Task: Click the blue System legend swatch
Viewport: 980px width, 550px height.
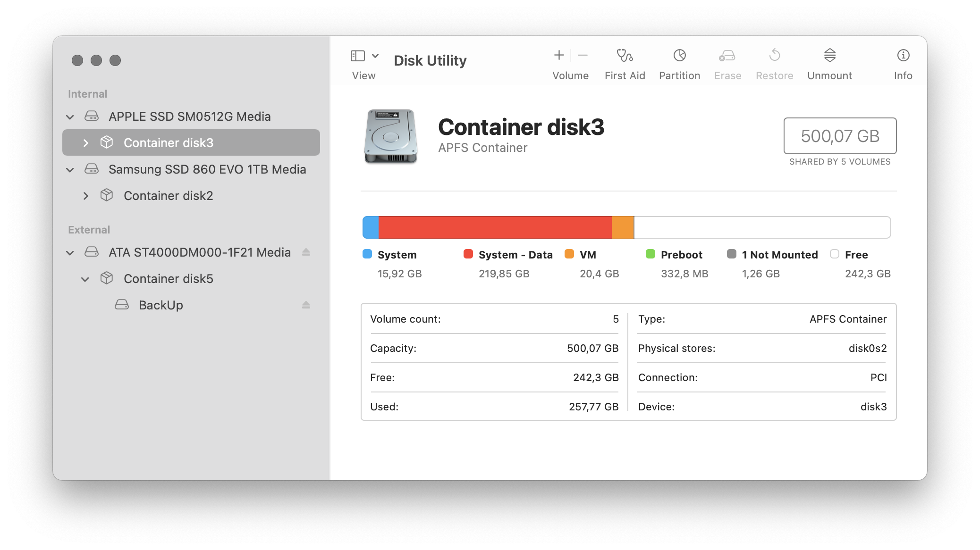Action: point(367,254)
